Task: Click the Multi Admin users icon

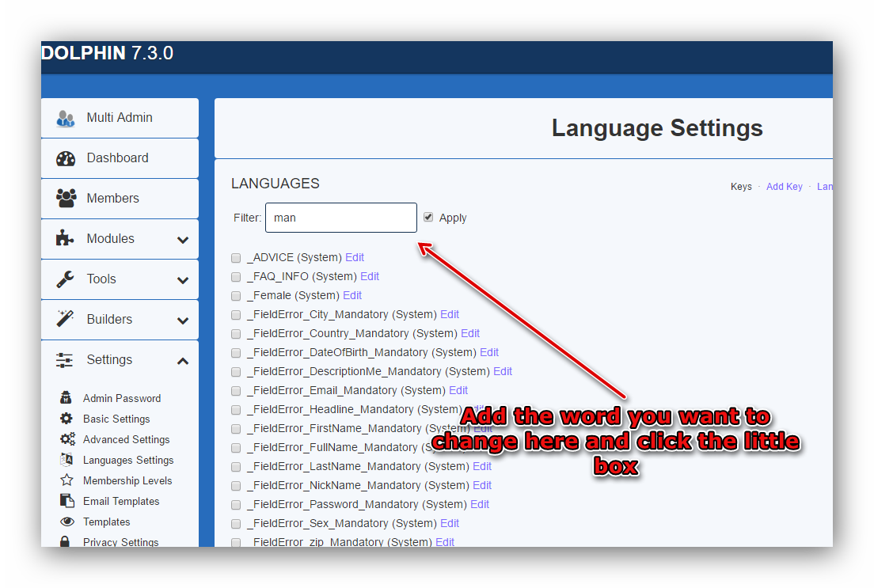Action: (x=65, y=118)
